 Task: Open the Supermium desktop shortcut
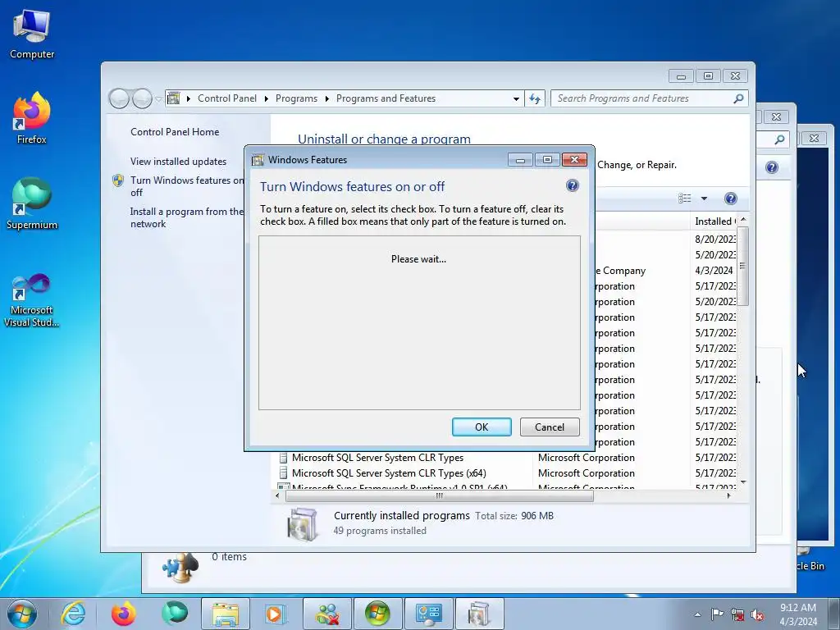[x=32, y=203]
